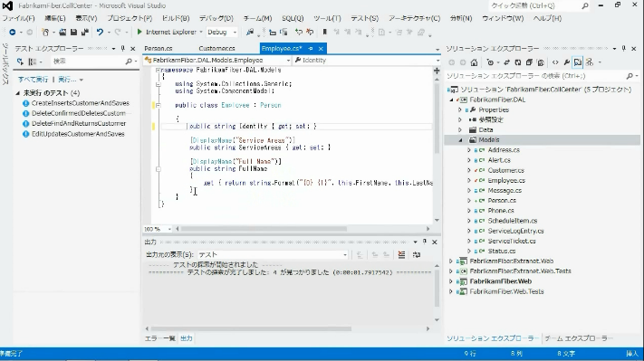Click the Visual Studio logo icon
Image resolution: width=644 pixels, height=361 pixels.
7,5
